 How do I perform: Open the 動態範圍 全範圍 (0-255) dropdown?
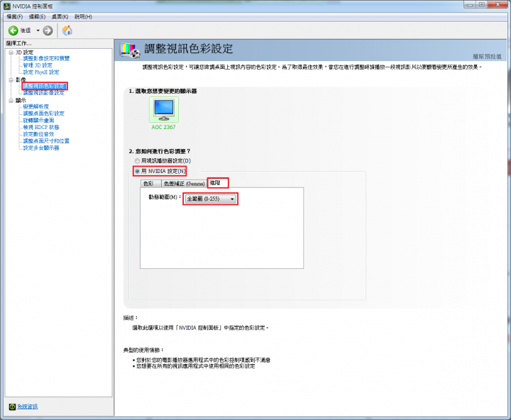click(x=210, y=199)
